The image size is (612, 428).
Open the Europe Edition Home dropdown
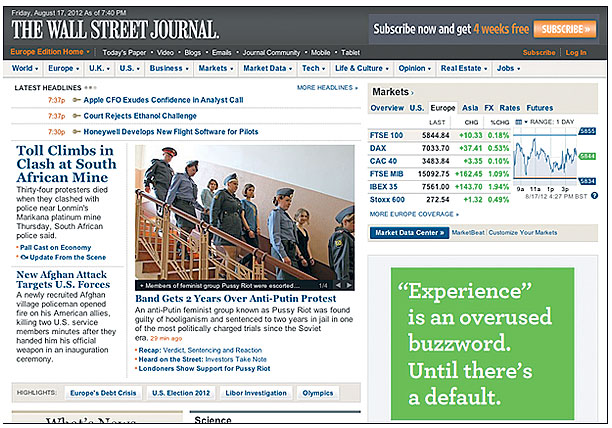pyautogui.click(x=51, y=51)
